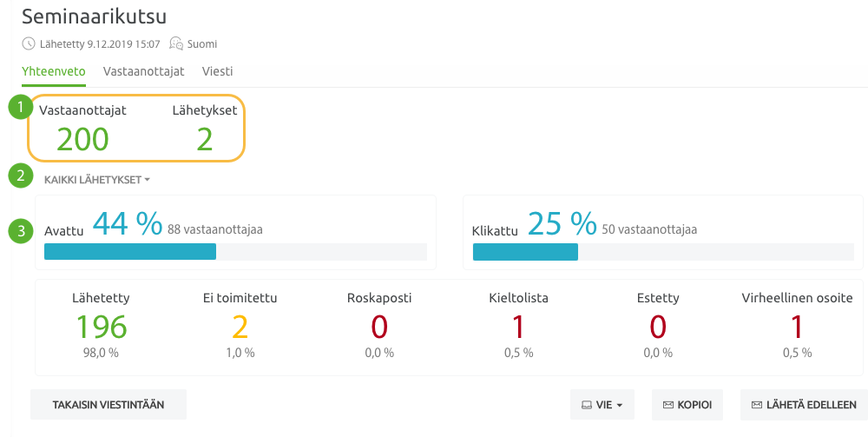Click the "50 vastaanottajaa" text
The width and height of the screenshot is (868, 437).
[x=649, y=229]
